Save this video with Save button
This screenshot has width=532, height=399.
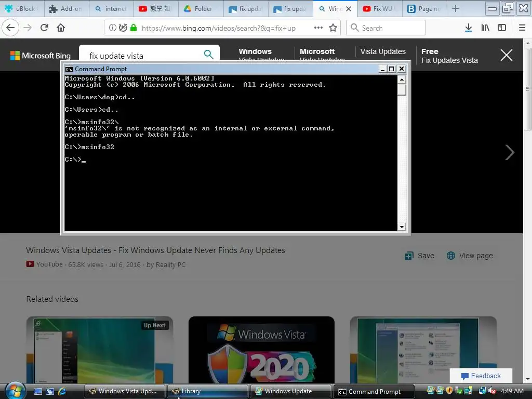coord(420,256)
